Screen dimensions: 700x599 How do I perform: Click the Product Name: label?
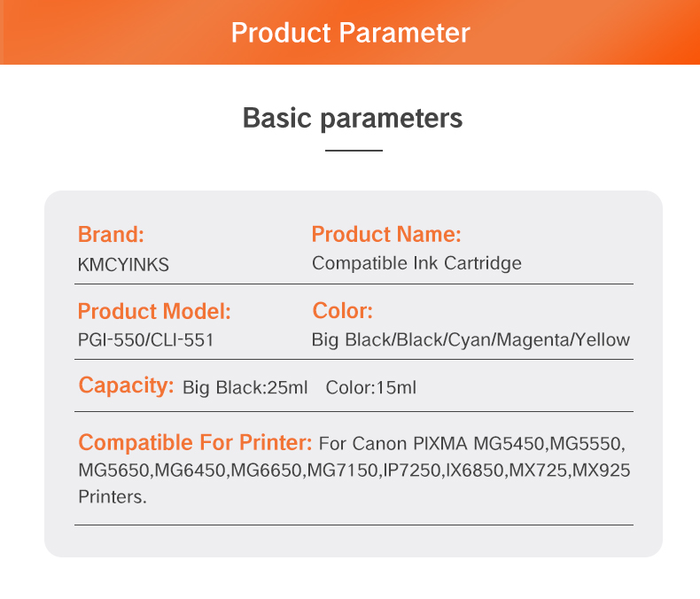click(x=386, y=235)
